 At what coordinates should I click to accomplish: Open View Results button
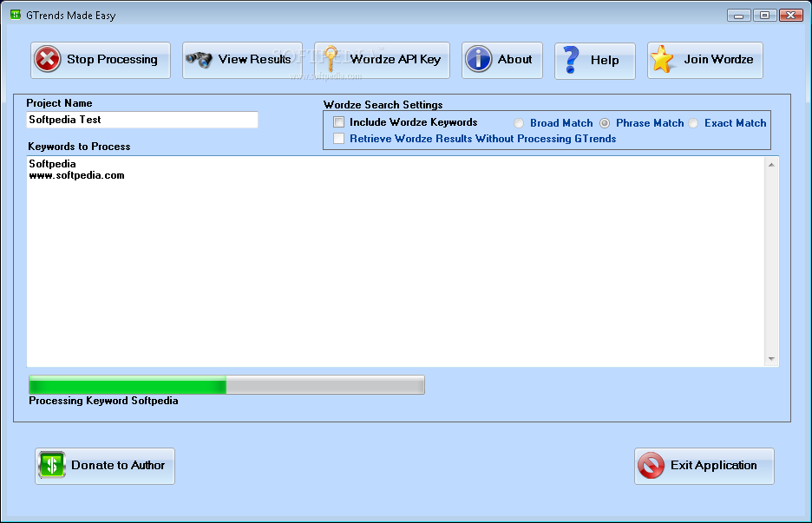pos(242,61)
